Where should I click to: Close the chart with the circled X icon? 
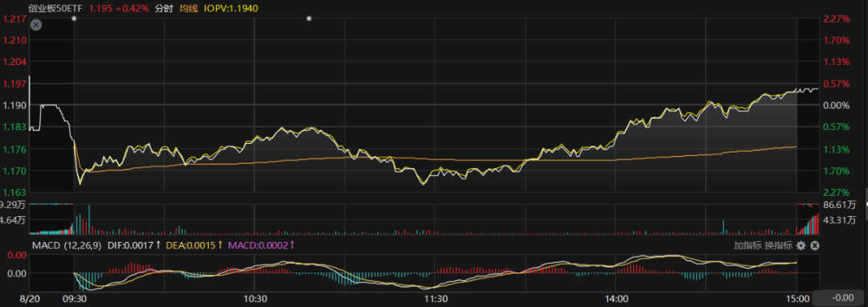(x=36, y=25)
